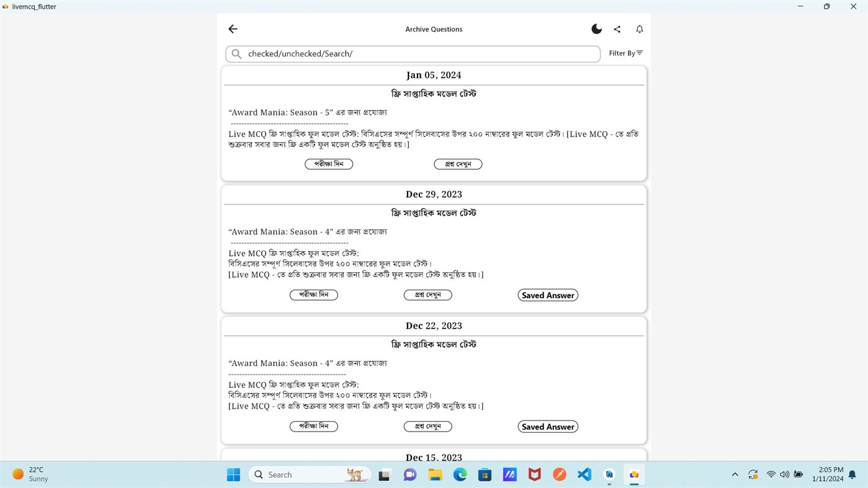Toggle dark mode with the moon icon
868x488 pixels.
point(596,29)
